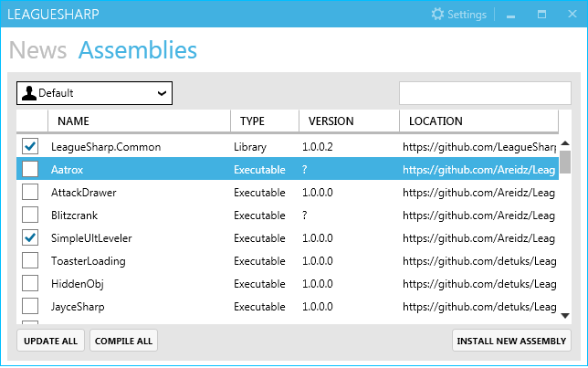The image size is (588, 368).
Task: Tick the HiddenObj checkbox
Action: [x=30, y=284]
